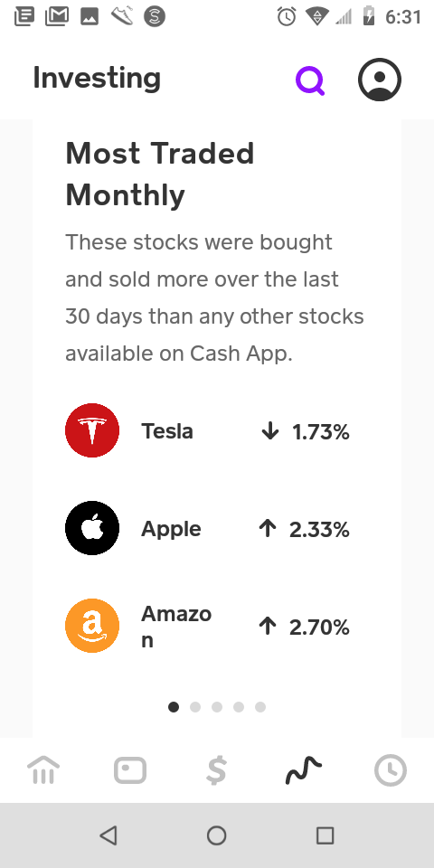The image size is (434, 868).
Task: Open Tesla stock showing 1.73% down
Action: (x=216, y=430)
